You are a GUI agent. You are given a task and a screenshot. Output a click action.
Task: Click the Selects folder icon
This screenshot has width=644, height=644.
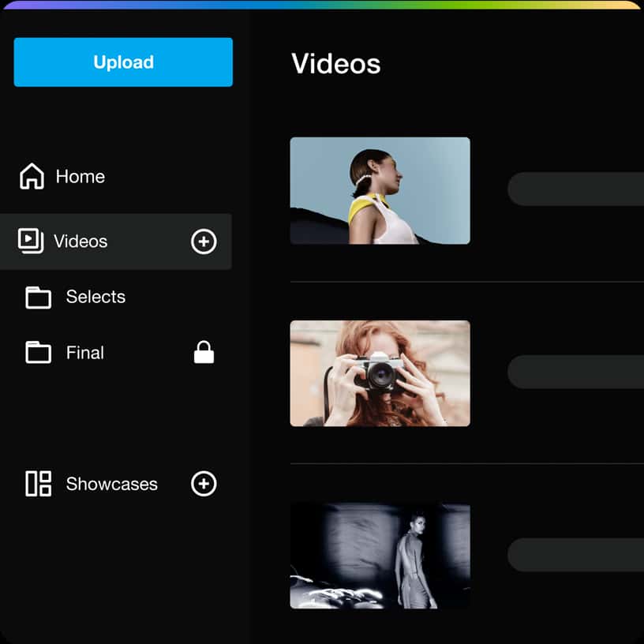[38, 298]
